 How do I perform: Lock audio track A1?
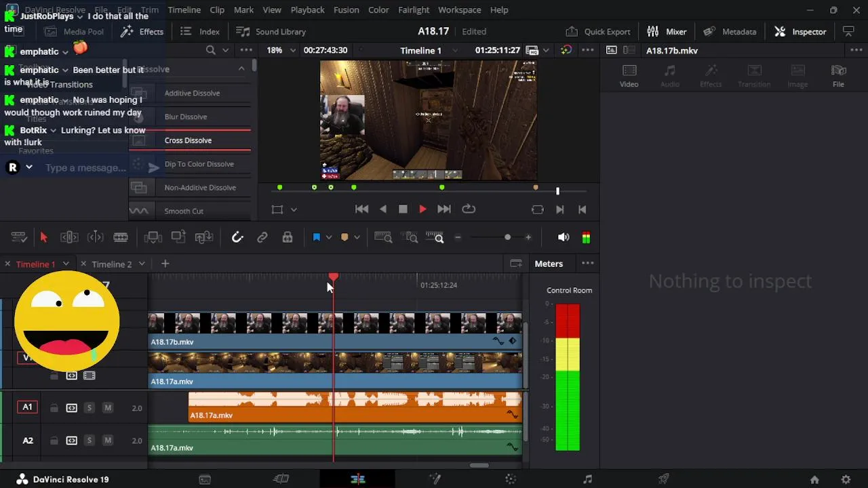coord(54,408)
